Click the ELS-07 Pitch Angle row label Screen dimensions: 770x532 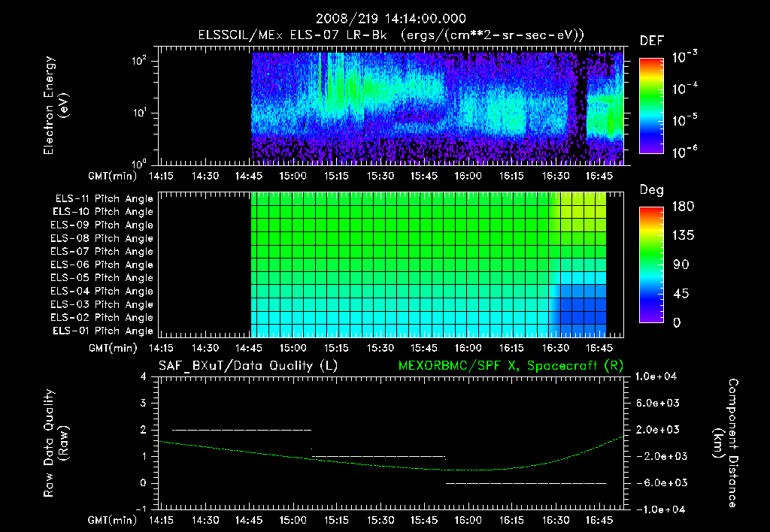102,251
